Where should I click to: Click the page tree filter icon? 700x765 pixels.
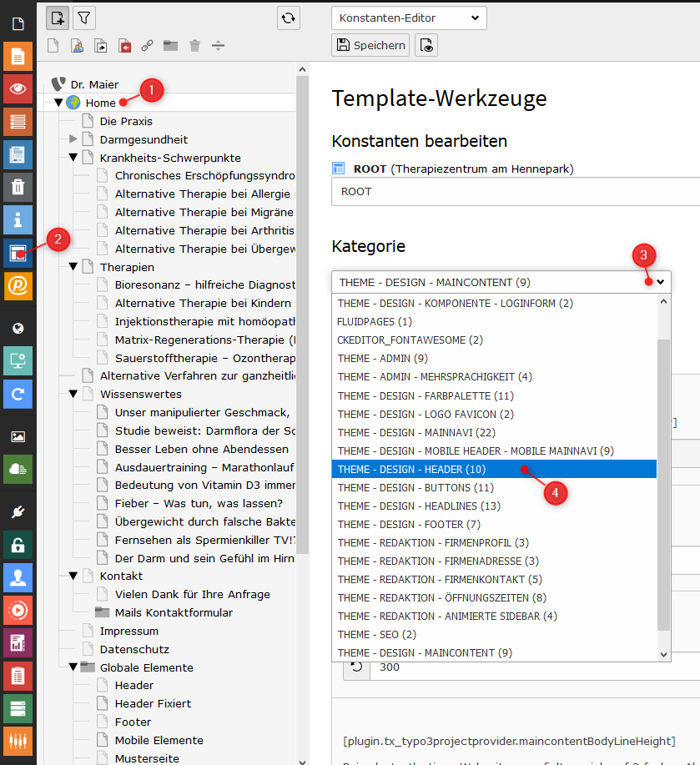click(x=83, y=17)
